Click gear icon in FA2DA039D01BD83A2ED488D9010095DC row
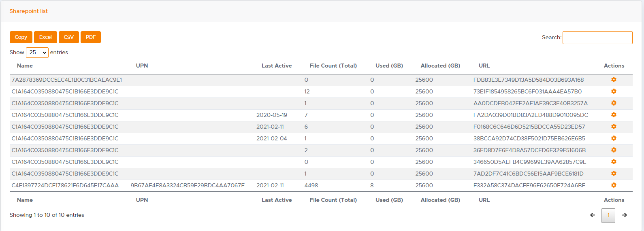This screenshot has width=644, height=231. click(x=614, y=115)
